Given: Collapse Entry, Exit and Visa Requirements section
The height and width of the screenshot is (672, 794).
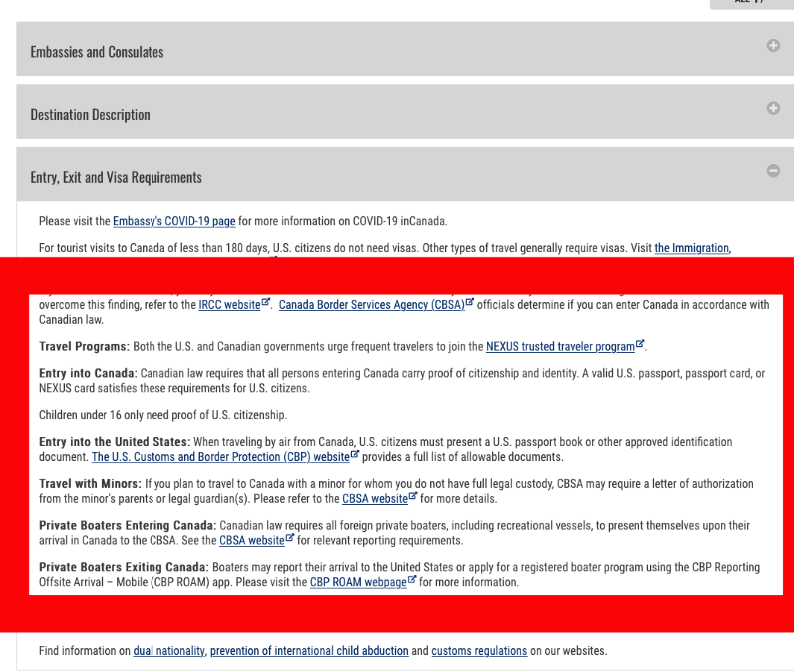Looking at the screenshot, I should click(772, 171).
